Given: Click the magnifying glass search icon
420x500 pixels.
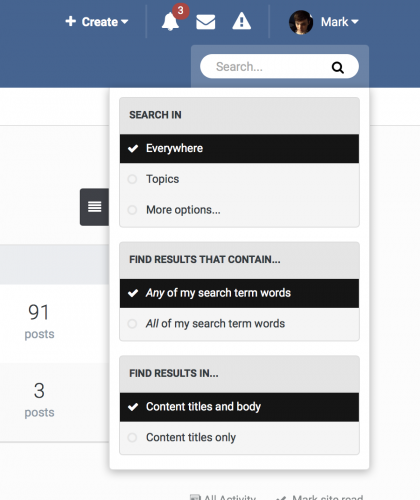Looking at the screenshot, I should (337, 67).
